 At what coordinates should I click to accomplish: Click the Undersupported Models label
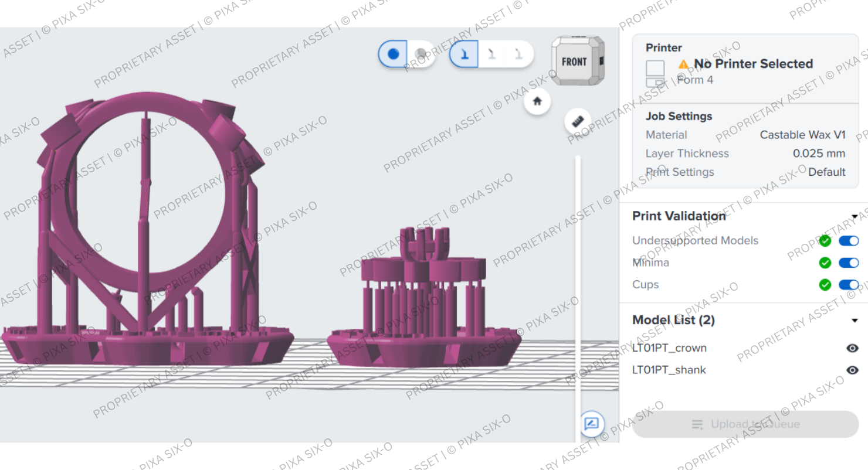pos(695,241)
